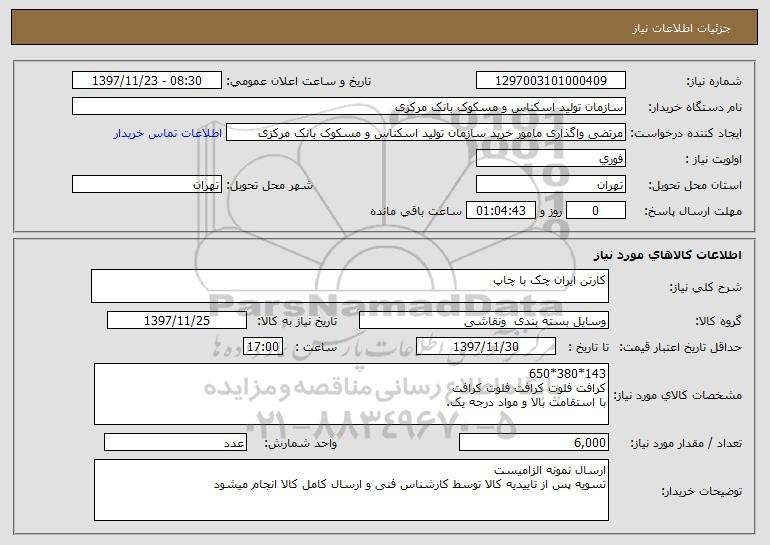Click the label تعداد / مقدار مورد نیاز
Viewport: 770px width, 545px height.
pos(686,443)
